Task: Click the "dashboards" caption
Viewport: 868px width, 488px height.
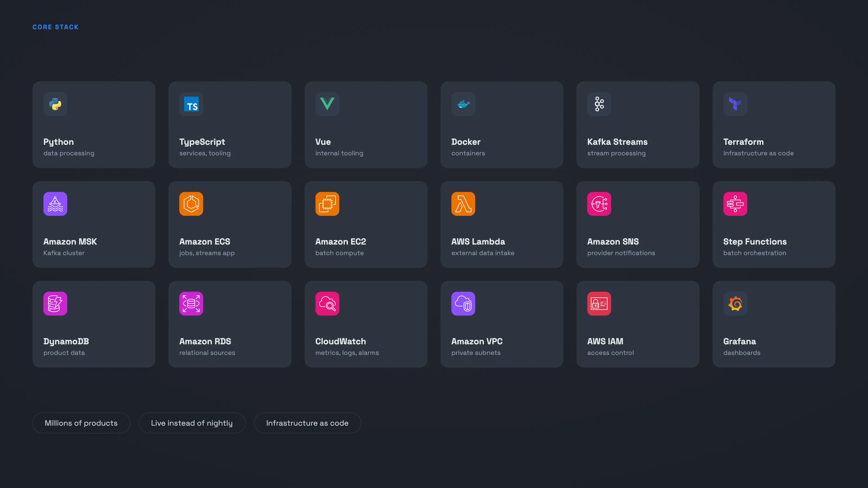Action: click(742, 353)
